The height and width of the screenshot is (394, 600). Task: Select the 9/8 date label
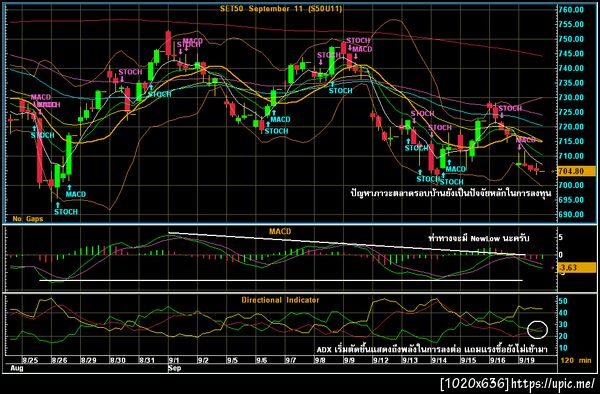pos(320,360)
